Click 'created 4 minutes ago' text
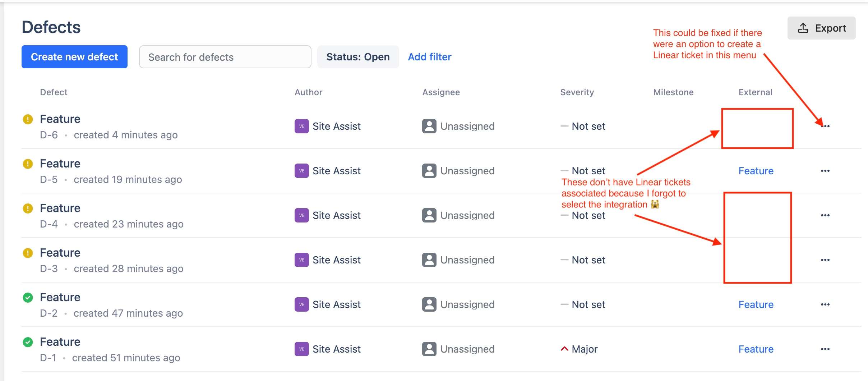The image size is (868, 381). (x=126, y=135)
